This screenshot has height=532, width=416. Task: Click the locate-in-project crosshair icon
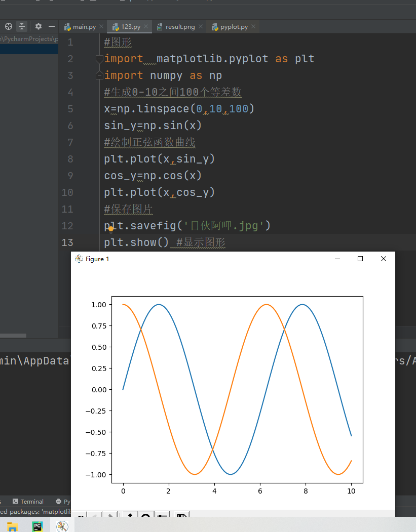pos(9,26)
